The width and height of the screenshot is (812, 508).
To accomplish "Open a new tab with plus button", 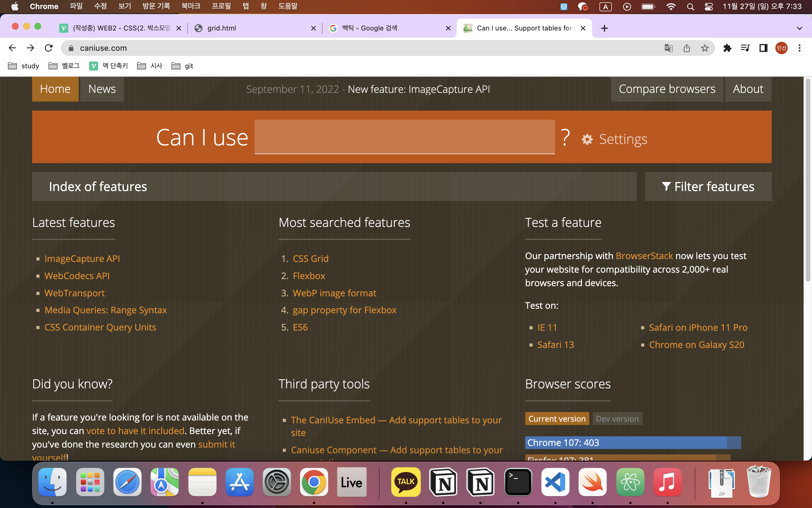I will tap(604, 28).
